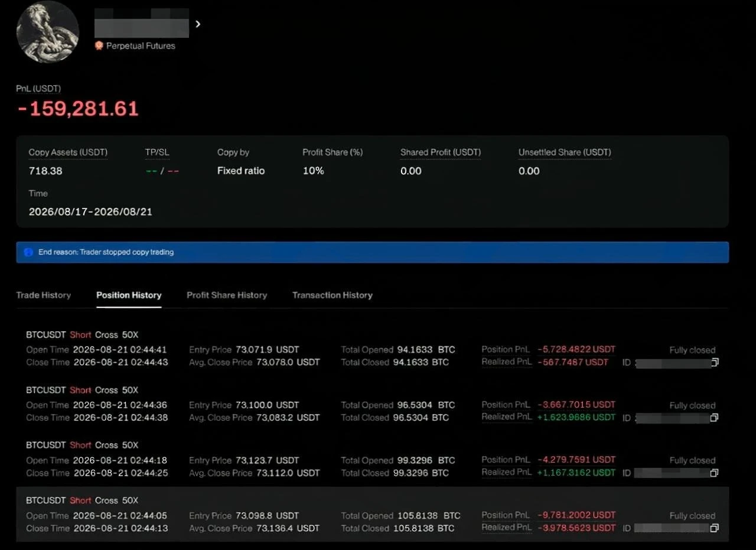Viewport: 756px width, 550px height.
Task: Go to the Transaction History tab
Action: 333,295
